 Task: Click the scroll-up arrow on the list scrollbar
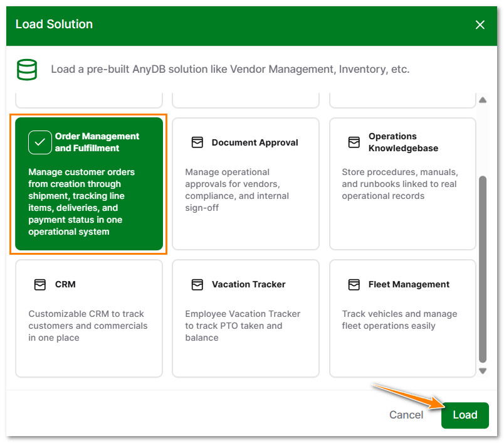click(x=484, y=99)
